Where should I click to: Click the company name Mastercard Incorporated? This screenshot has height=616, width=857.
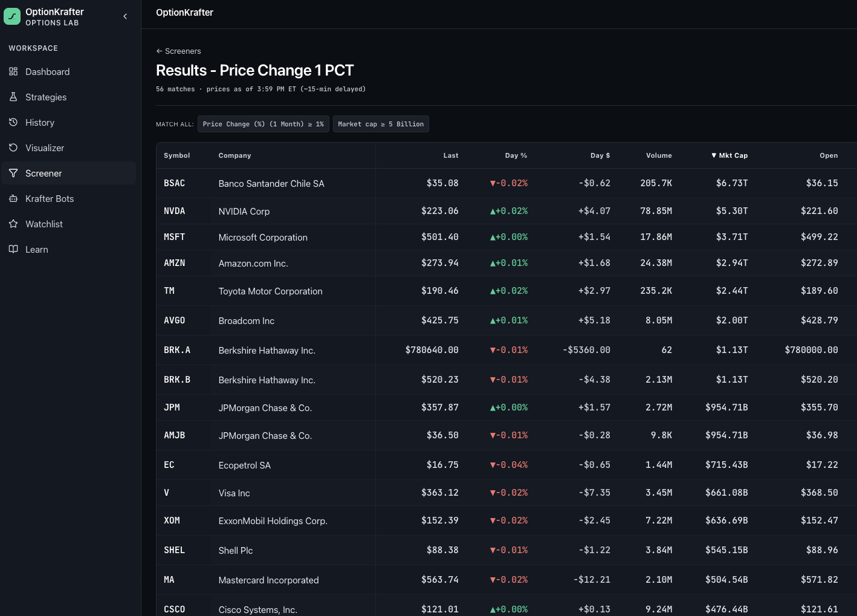coord(269,580)
